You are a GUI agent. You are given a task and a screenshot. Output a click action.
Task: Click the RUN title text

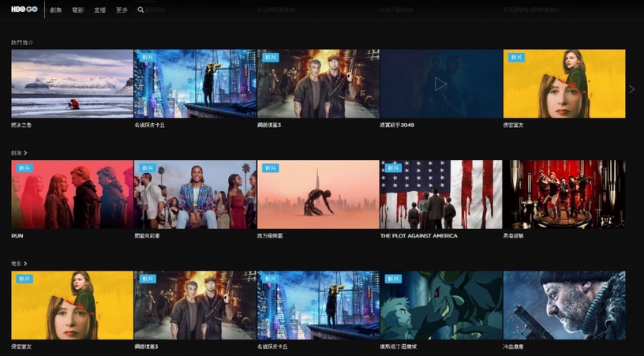[x=17, y=236]
